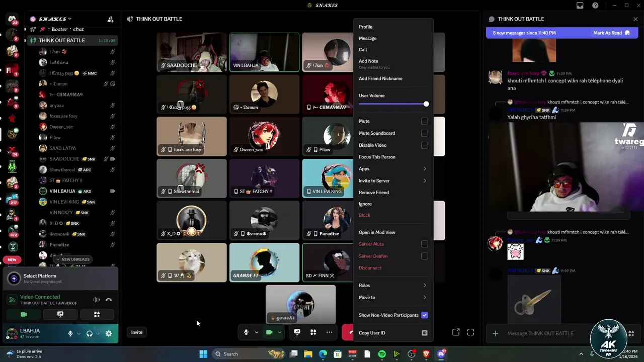The height and width of the screenshot is (362, 644).
Task: Mute microphone in call control bar
Action: tap(246, 332)
